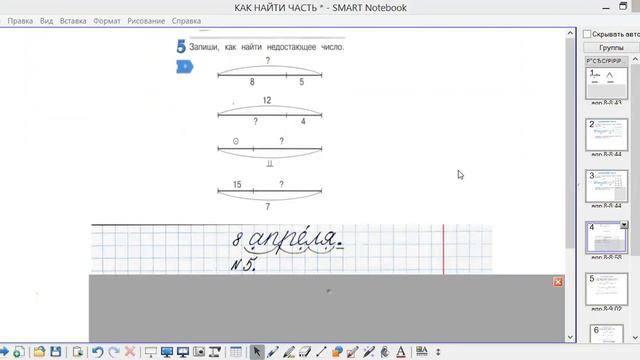Open the Правка menu
The image size is (640, 360).
pos(20,21)
